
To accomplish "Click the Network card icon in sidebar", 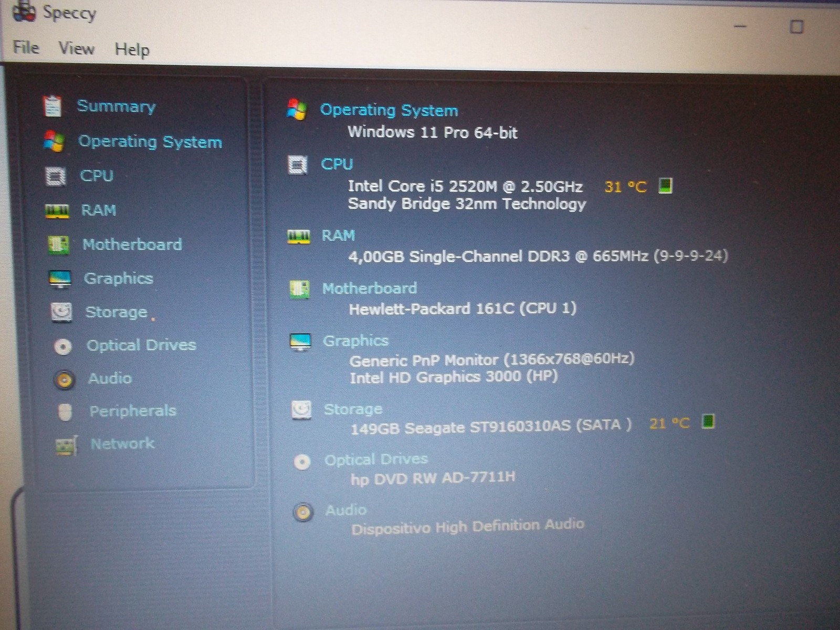I will pyautogui.click(x=67, y=446).
